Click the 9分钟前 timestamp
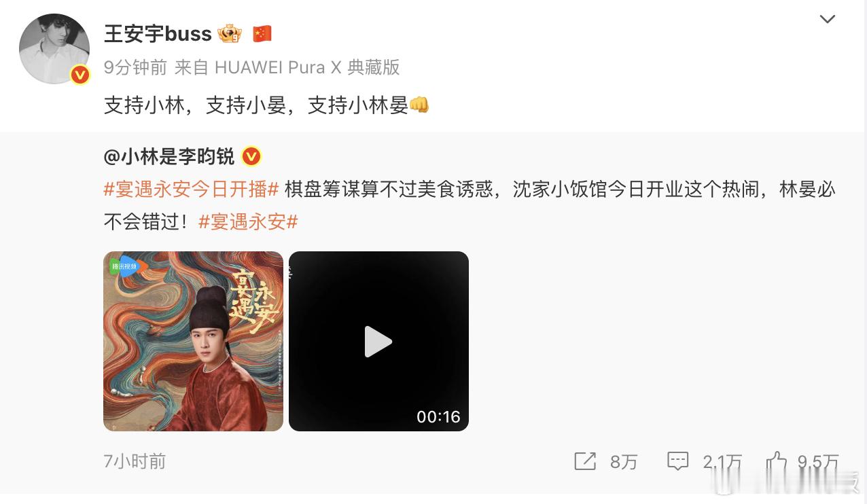The height and width of the screenshot is (504, 867). tap(135, 67)
